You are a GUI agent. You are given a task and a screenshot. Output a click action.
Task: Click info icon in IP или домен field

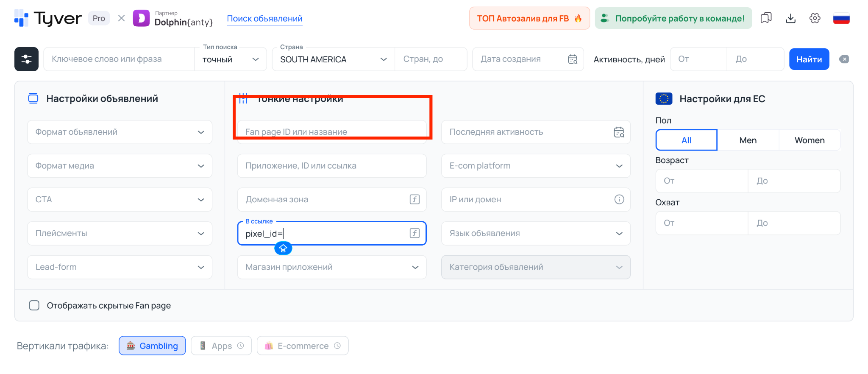pyautogui.click(x=619, y=199)
